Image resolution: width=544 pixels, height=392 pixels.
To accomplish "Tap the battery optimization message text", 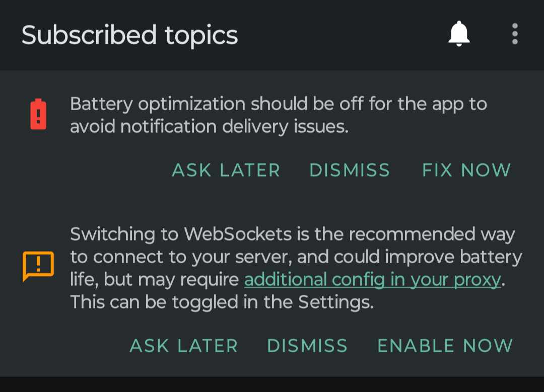I will tap(278, 104).
